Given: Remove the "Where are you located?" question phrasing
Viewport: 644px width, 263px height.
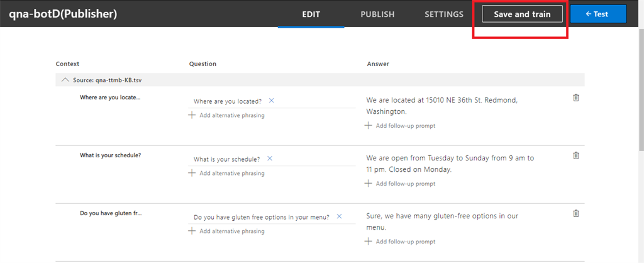Looking at the screenshot, I should (272, 101).
